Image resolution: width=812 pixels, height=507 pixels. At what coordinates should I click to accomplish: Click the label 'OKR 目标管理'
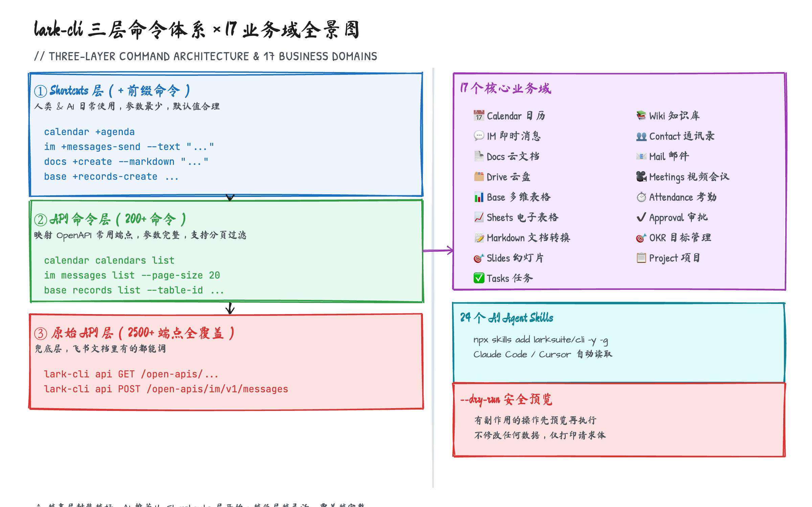680,238
